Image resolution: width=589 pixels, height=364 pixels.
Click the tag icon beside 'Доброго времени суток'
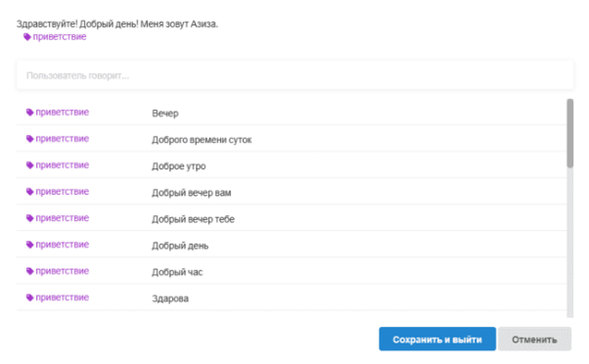[29, 139]
